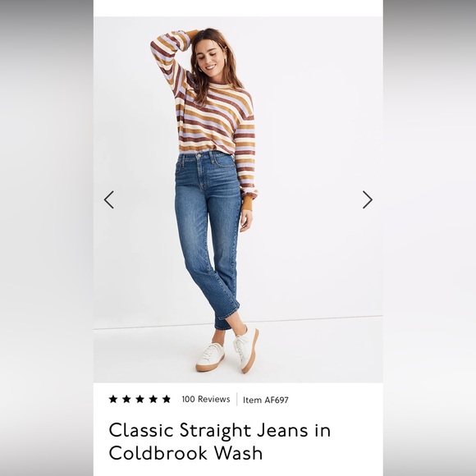Click the first rating star

coord(113,399)
